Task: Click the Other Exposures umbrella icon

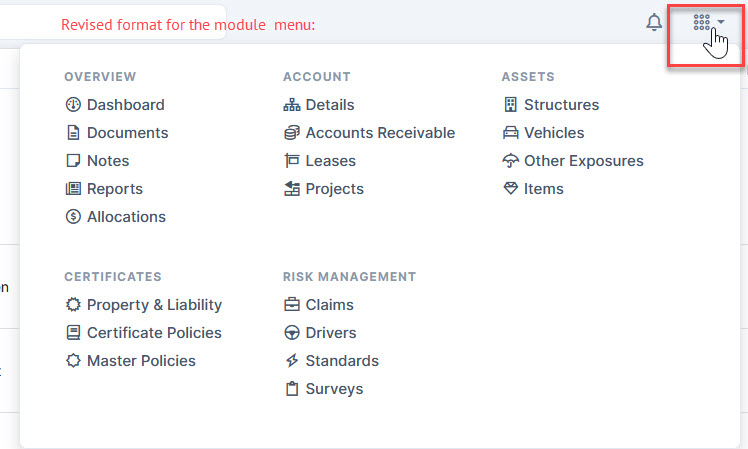Action: (x=510, y=161)
